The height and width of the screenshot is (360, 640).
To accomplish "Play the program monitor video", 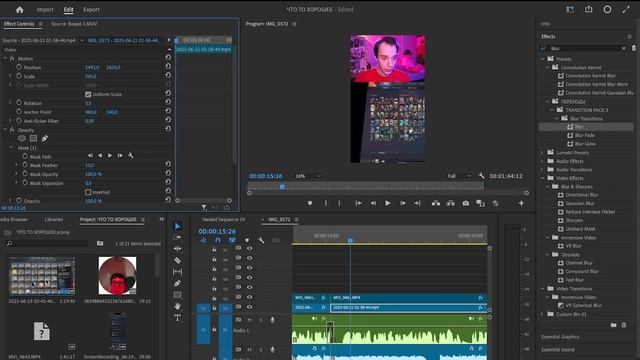I will pyautogui.click(x=388, y=203).
